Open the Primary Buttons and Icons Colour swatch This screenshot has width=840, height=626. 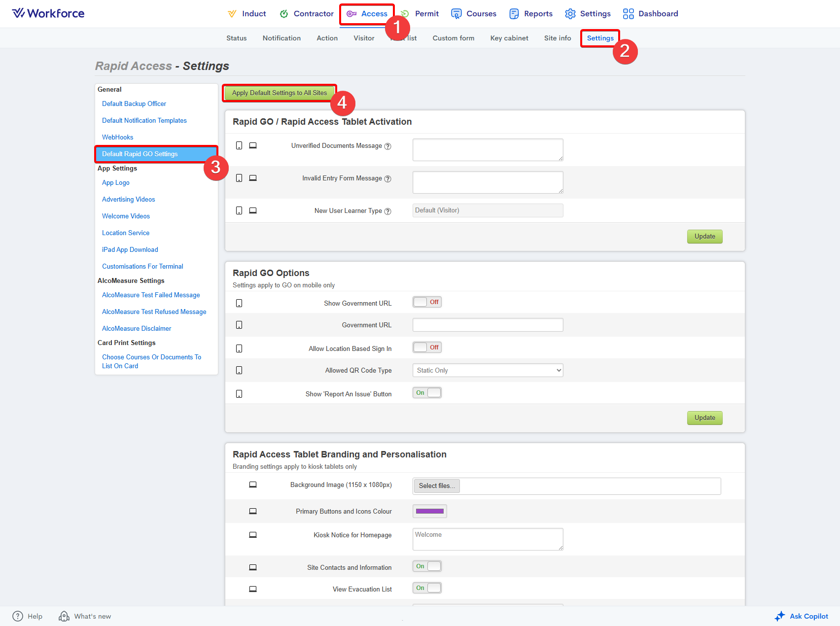pos(429,512)
